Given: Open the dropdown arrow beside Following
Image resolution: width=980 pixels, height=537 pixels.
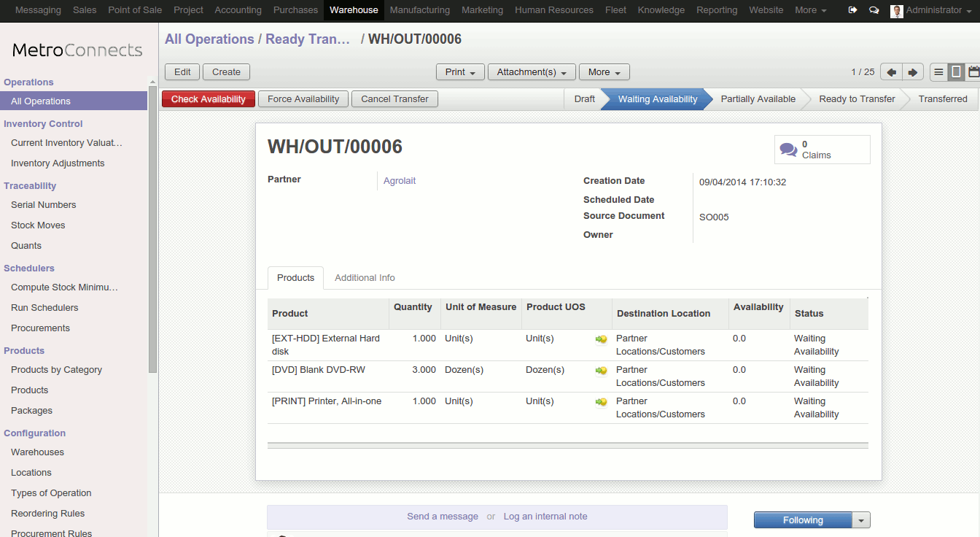Looking at the screenshot, I should [861, 520].
